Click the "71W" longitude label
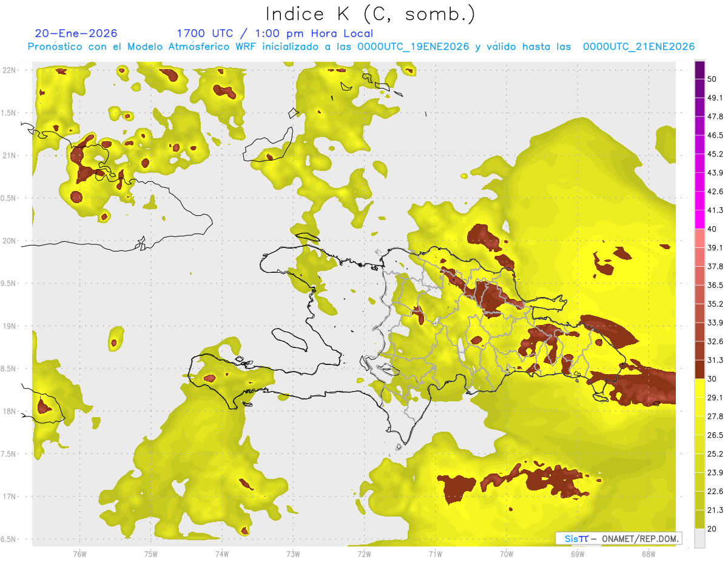The height and width of the screenshot is (562, 728). click(435, 554)
